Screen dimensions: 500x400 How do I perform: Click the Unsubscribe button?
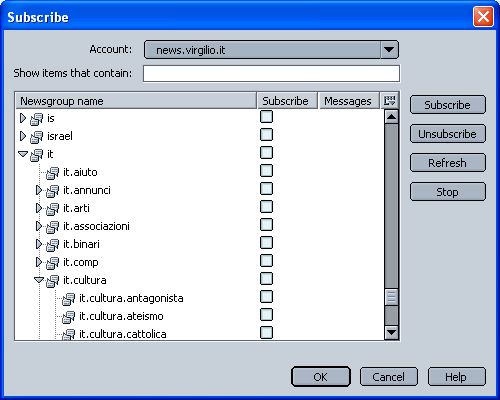tap(448, 134)
